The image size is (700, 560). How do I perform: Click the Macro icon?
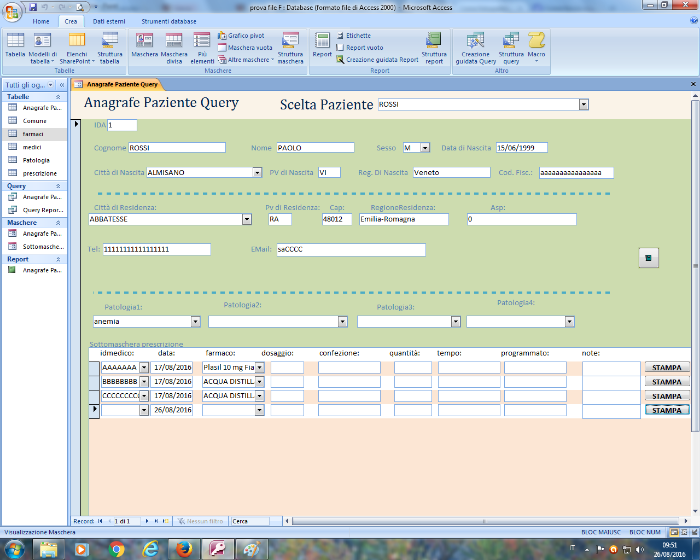[536, 47]
